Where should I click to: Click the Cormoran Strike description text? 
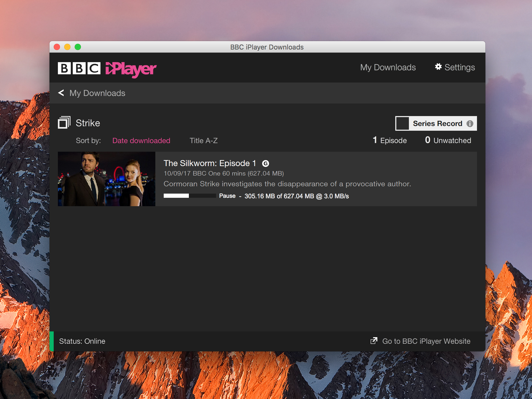287,184
